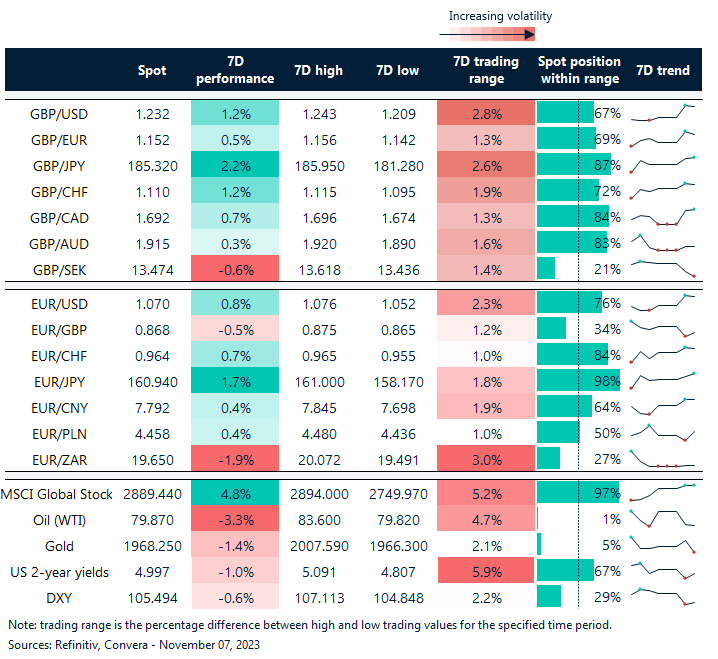Click the Oil (WTI) 7D trend sparkline
Screen dimensions: 718x659
tap(662, 520)
